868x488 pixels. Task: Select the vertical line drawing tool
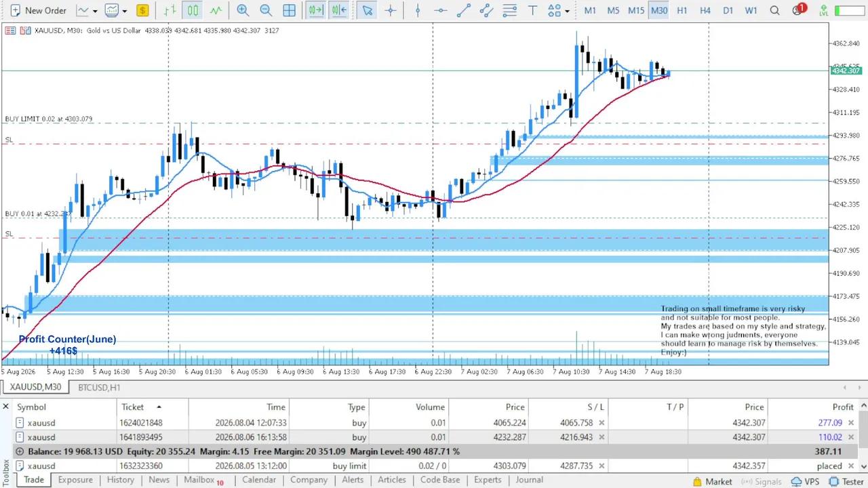pos(418,10)
